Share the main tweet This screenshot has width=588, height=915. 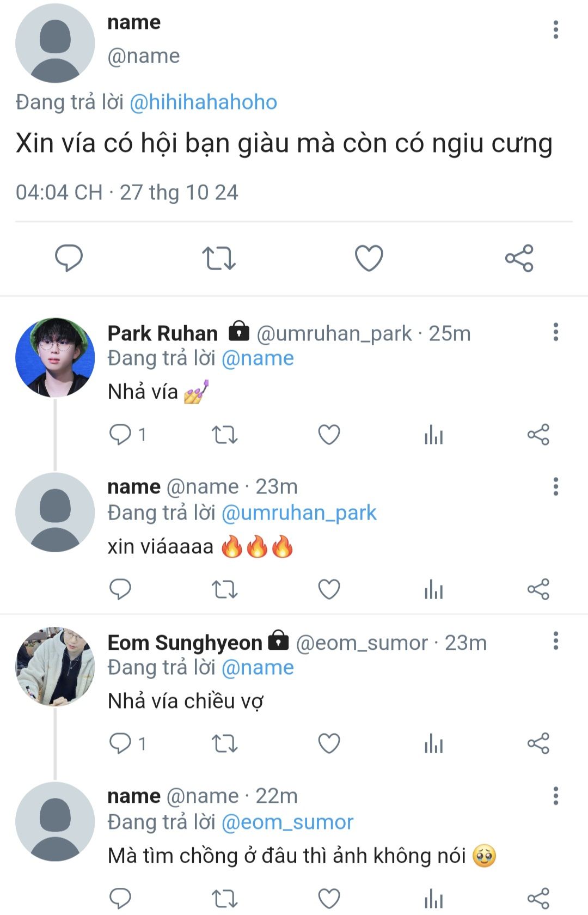click(x=519, y=258)
